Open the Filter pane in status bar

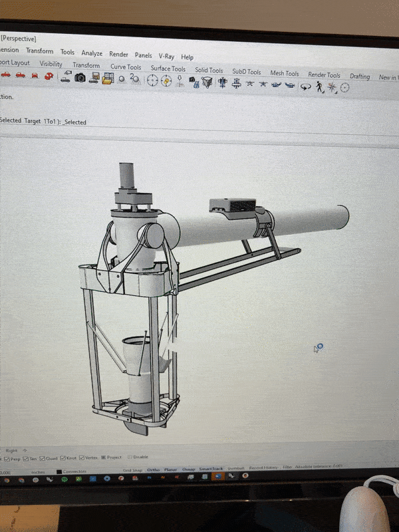point(287,467)
